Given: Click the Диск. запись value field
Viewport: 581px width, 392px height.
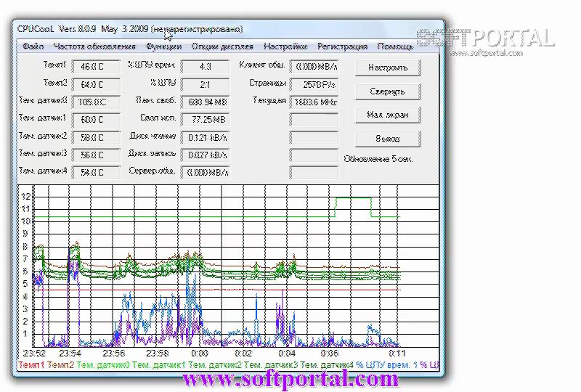Looking at the screenshot, I should coord(205,155).
